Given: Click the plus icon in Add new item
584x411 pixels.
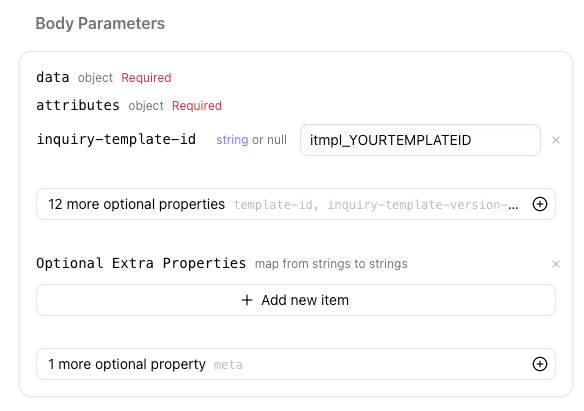Looking at the screenshot, I should point(247,300).
